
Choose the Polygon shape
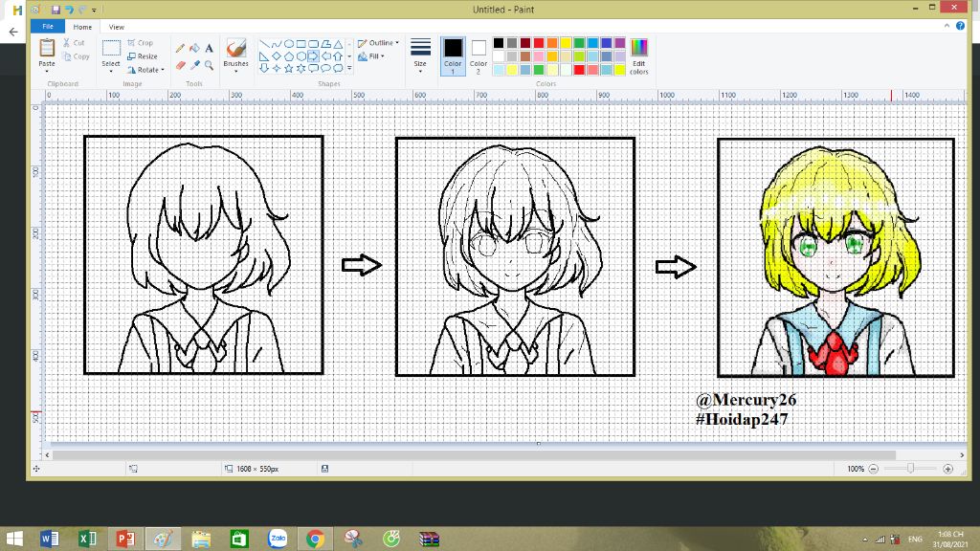[325, 44]
